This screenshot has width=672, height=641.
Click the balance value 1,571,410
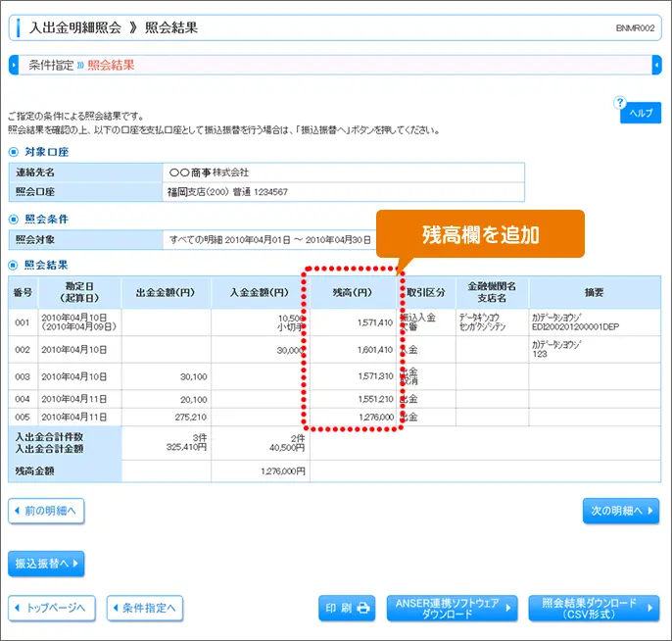(375, 322)
